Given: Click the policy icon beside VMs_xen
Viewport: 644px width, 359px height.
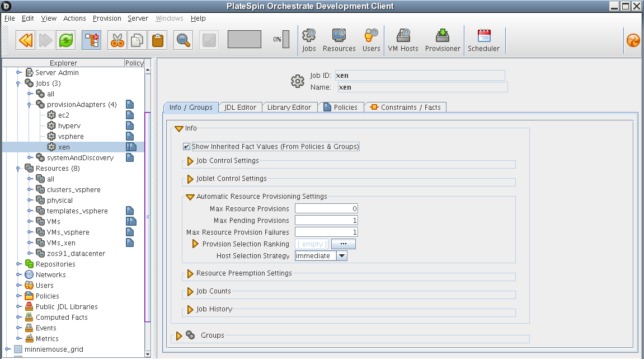Looking at the screenshot, I should (x=130, y=243).
